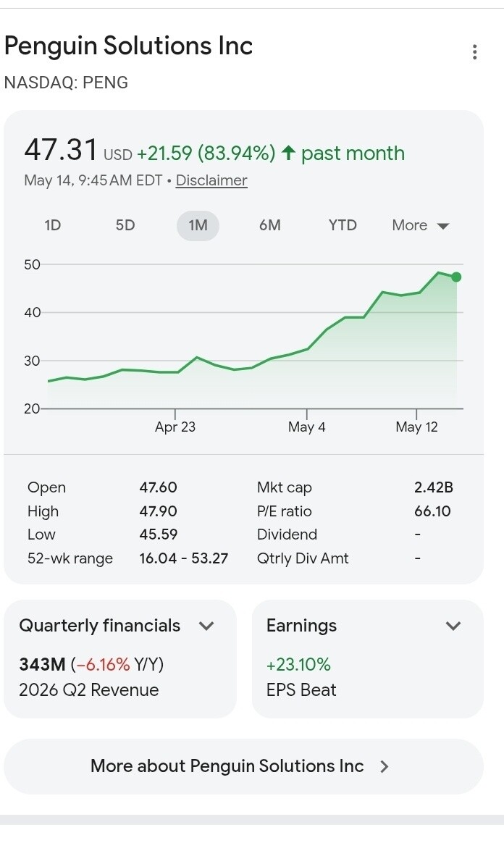Click the green up arrow by past month
The image size is (504, 843).
(x=288, y=154)
